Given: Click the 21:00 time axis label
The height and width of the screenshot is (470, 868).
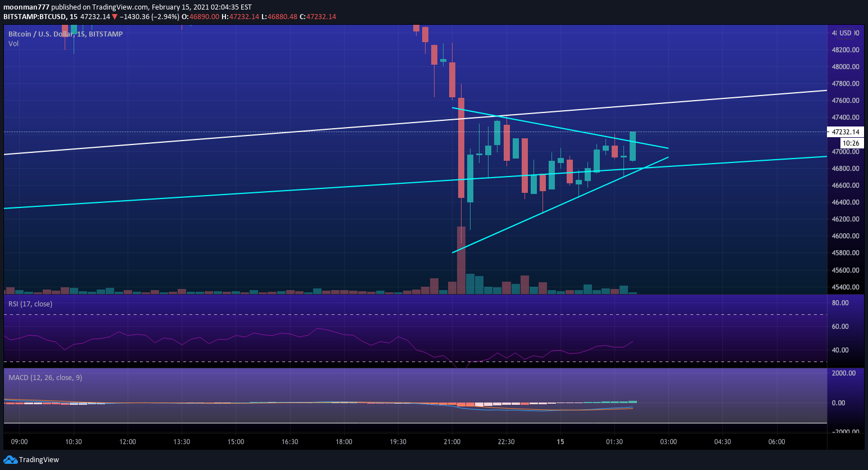Looking at the screenshot, I should point(452,441).
